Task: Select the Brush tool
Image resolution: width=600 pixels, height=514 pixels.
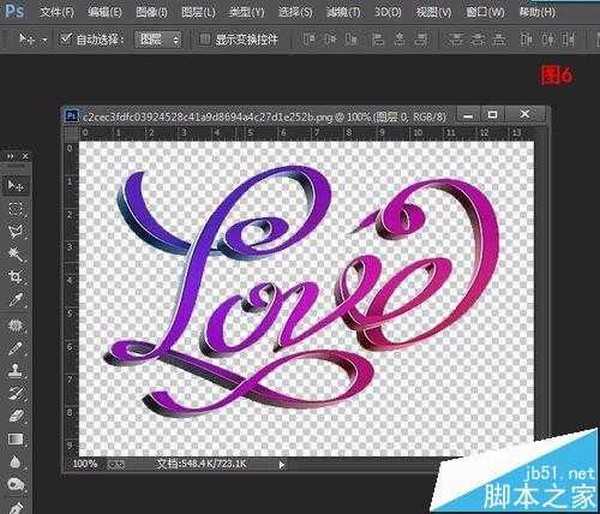Action: (x=16, y=347)
